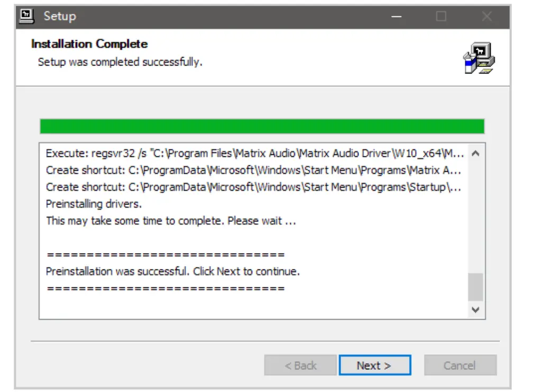Click the 'Installation Complete' heading
This screenshot has height=392, width=534.
point(89,44)
